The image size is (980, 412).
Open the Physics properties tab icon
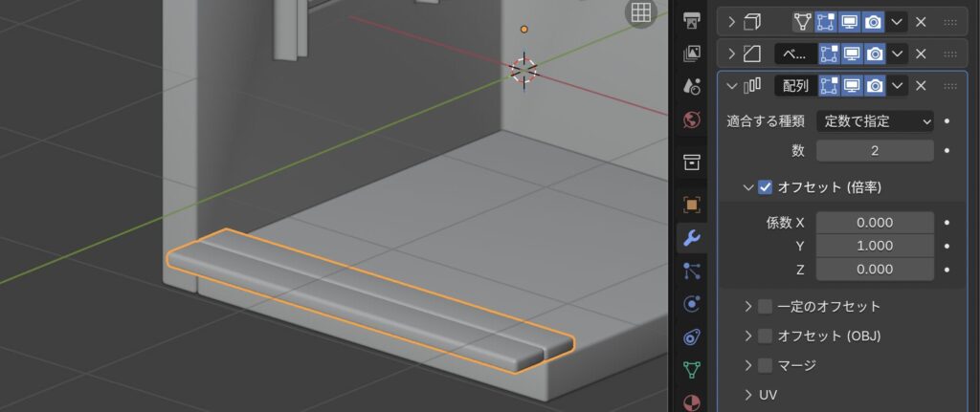[x=692, y=304]
